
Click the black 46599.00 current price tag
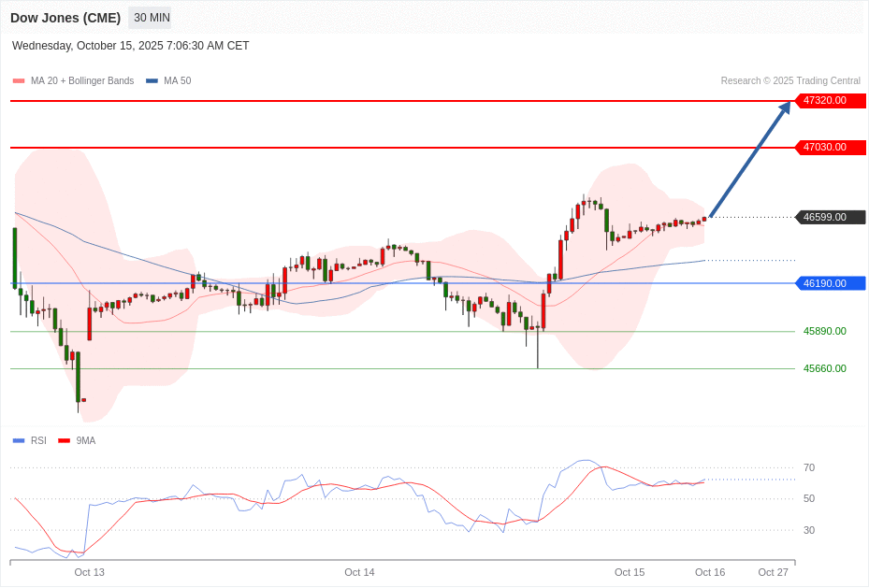click(x=830, y=217)
